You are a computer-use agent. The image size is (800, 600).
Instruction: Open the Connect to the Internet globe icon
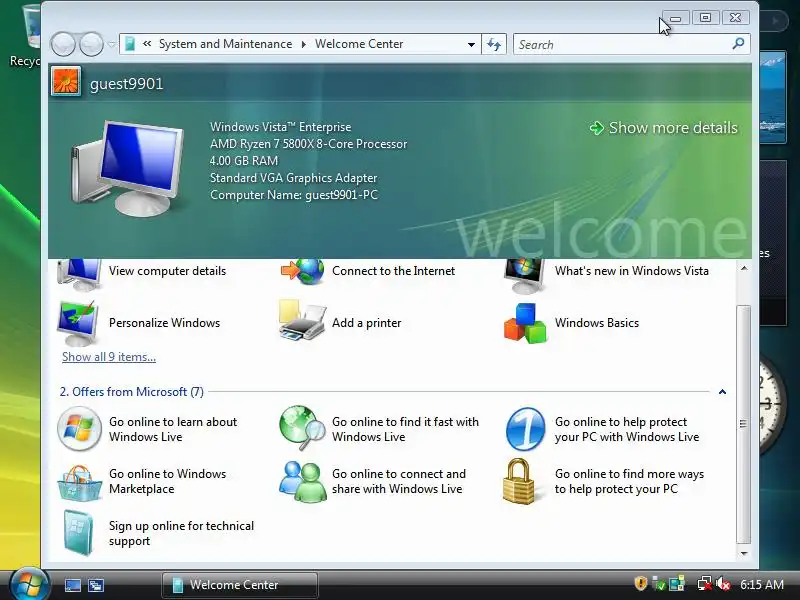(x=303, y=271)
